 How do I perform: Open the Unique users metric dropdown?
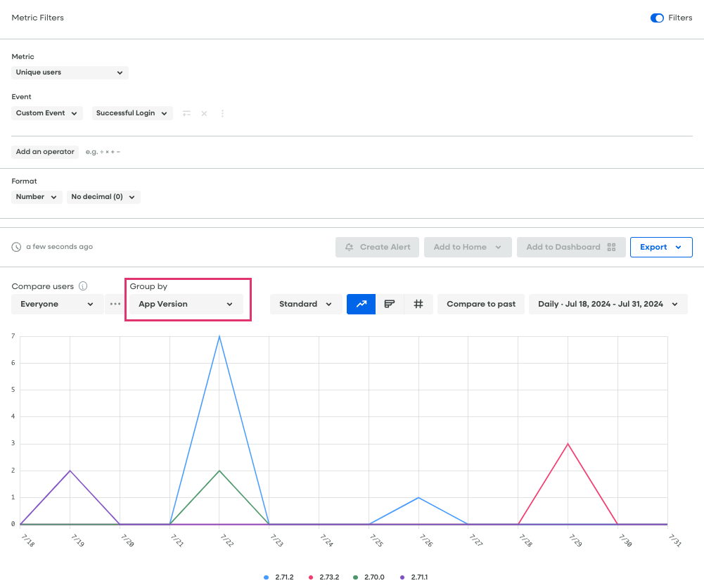click(70, 72)
